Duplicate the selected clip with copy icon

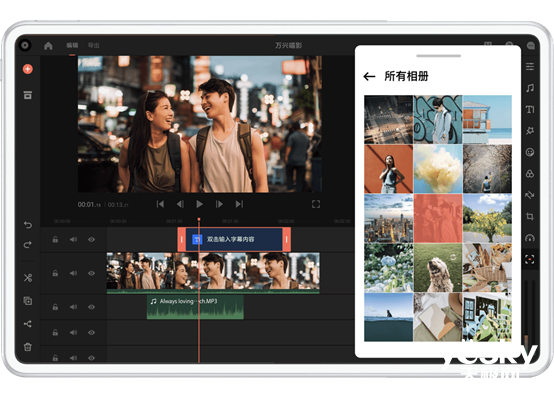pos(28,301)
